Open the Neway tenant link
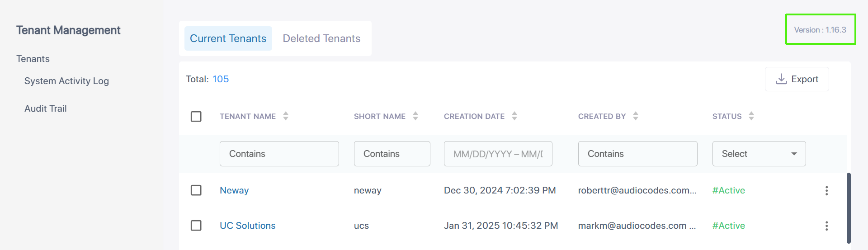This screenshot has width=868, height=250. tap(234, 190)
